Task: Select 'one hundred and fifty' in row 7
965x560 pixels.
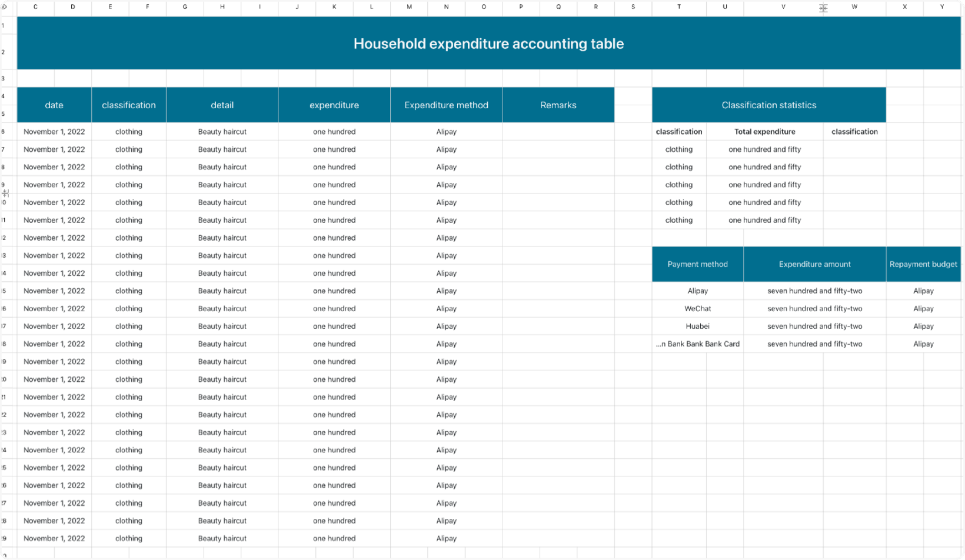Action: 765,149
